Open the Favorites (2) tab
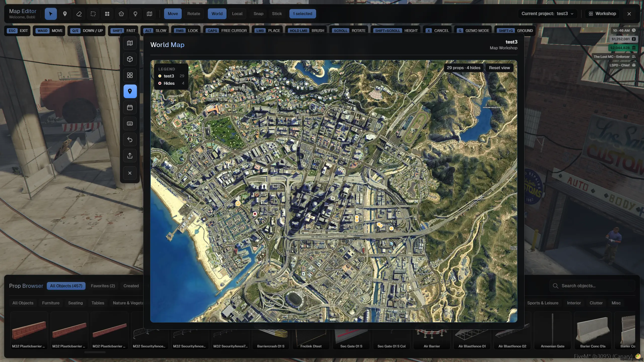644x362 pixels. point(103,286)
